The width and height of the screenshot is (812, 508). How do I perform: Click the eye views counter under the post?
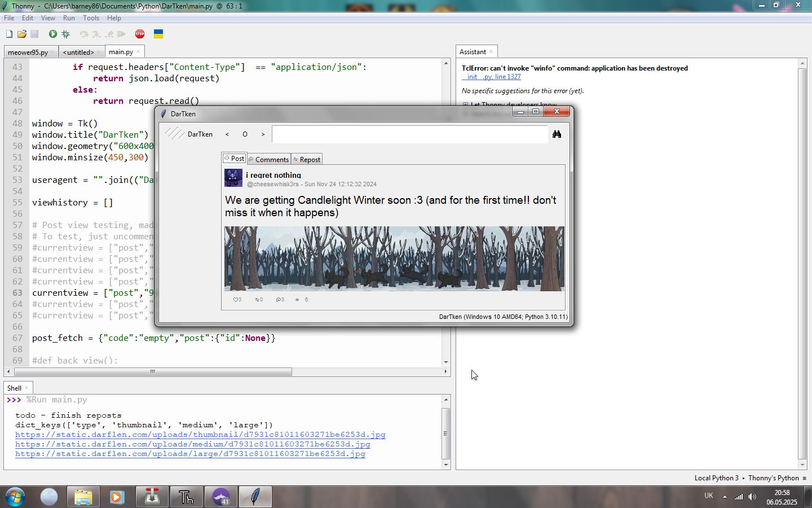coord(301,300)
